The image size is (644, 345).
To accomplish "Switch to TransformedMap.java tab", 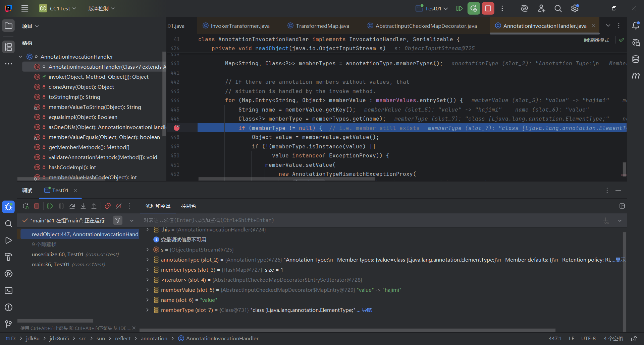I will click(x=318, y=26).
